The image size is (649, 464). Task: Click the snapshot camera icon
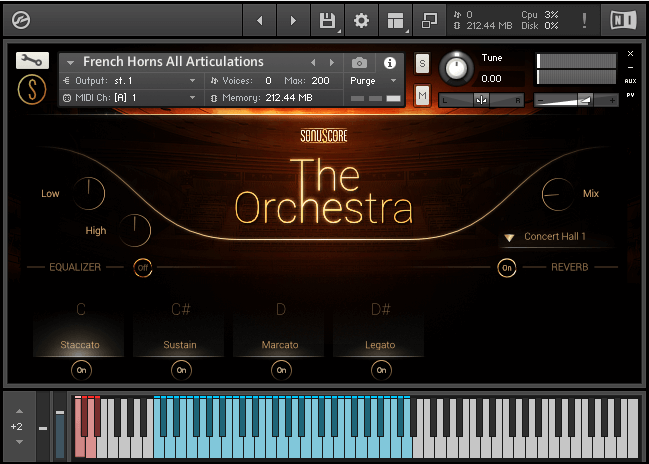[x=360, y=62]
